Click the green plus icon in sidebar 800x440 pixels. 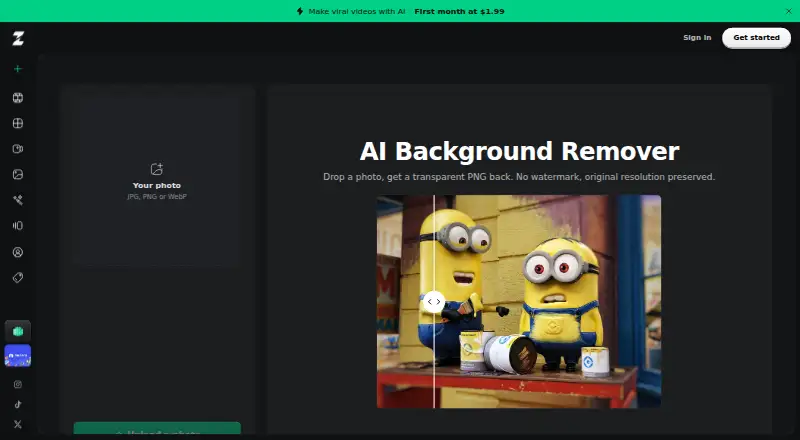(x=18, y=69)
